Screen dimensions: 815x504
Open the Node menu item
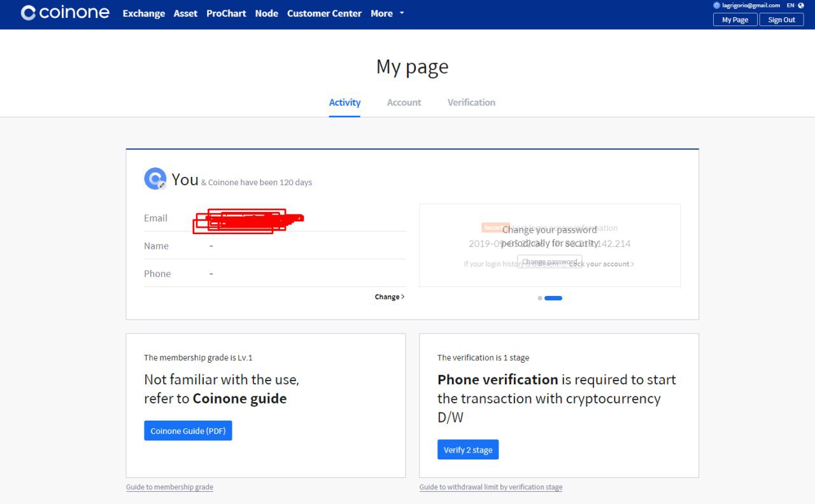tap(266, 13)
